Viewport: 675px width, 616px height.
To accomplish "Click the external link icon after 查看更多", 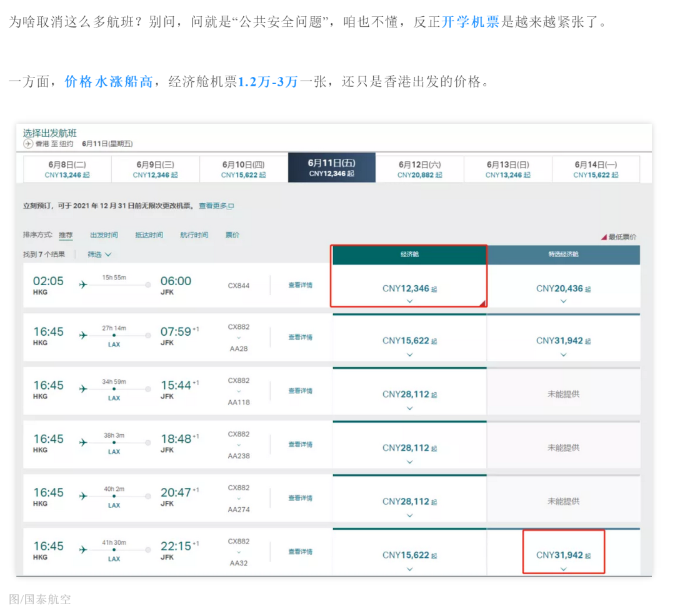I will pyautogui.click(x=231, y=206).
